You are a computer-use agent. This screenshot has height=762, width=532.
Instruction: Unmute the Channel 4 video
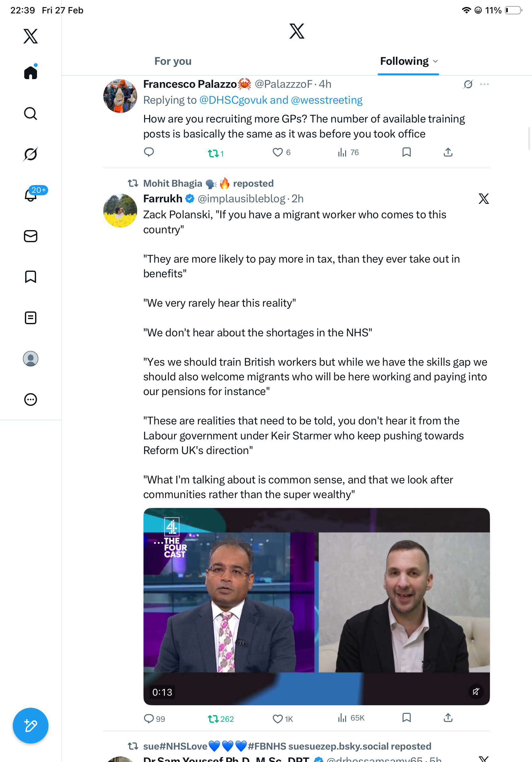476,691
